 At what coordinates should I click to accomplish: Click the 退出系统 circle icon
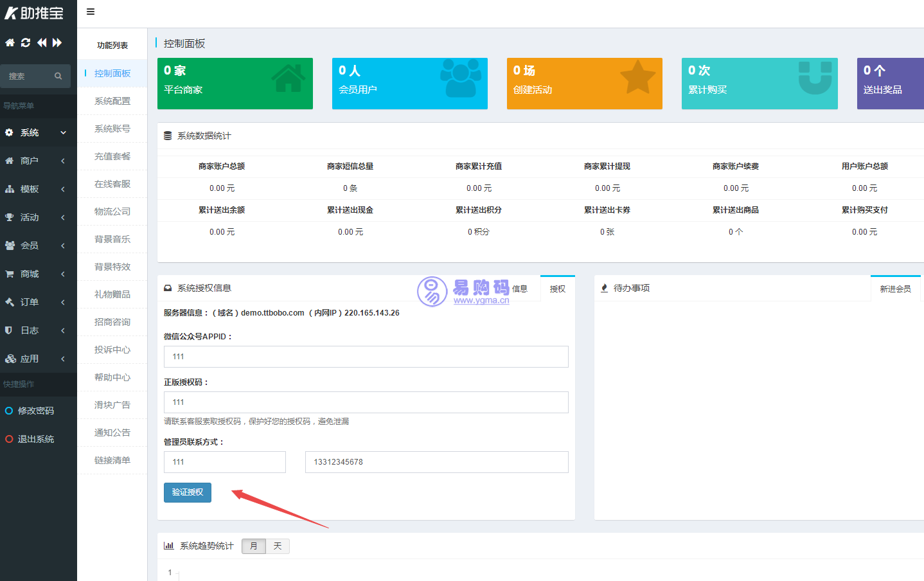[9, 439]
